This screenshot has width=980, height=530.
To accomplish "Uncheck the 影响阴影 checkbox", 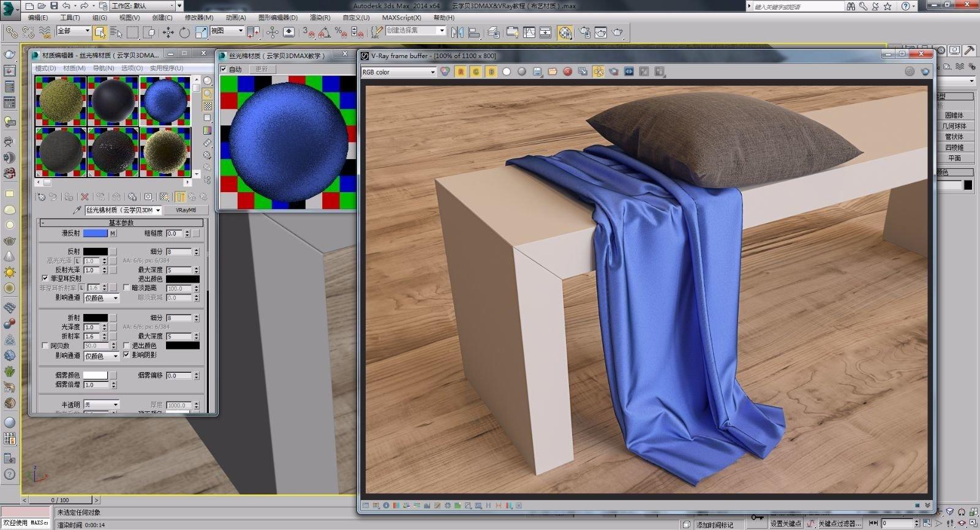I will pyautogui.click(x=127, y=354).
